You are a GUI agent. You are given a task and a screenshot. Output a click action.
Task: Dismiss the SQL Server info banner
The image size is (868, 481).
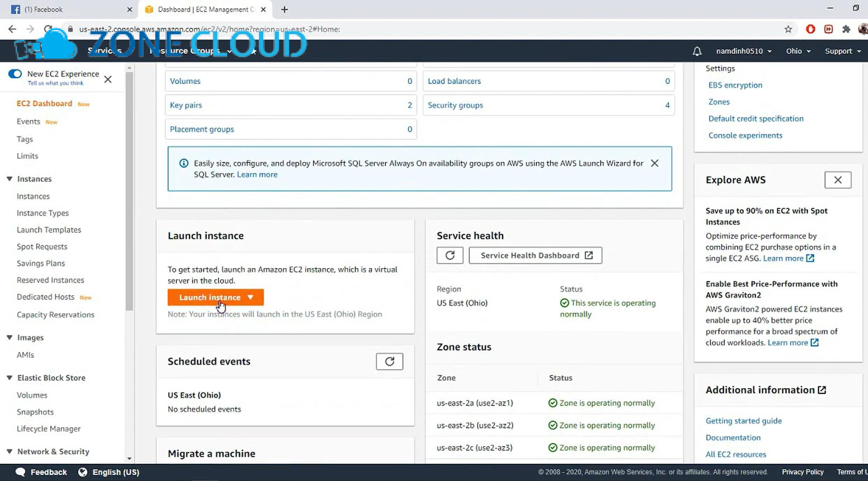click(x=655, y=163)
